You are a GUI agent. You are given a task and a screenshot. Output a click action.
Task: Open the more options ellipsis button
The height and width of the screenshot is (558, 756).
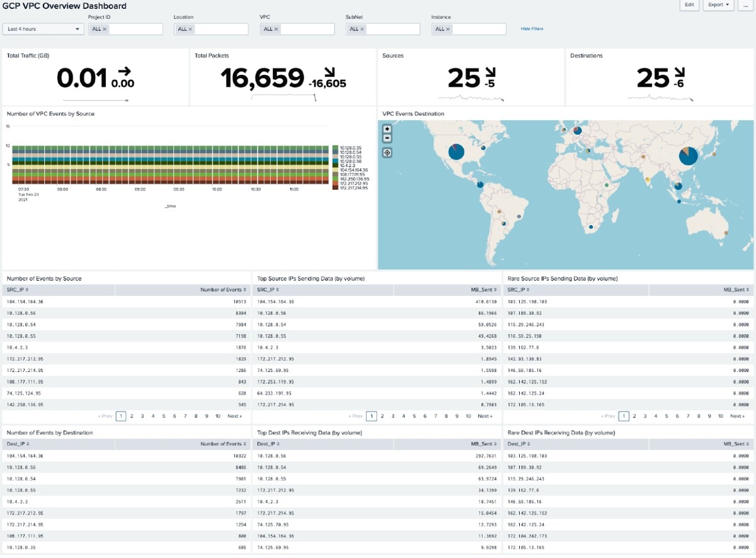[746, 5]
